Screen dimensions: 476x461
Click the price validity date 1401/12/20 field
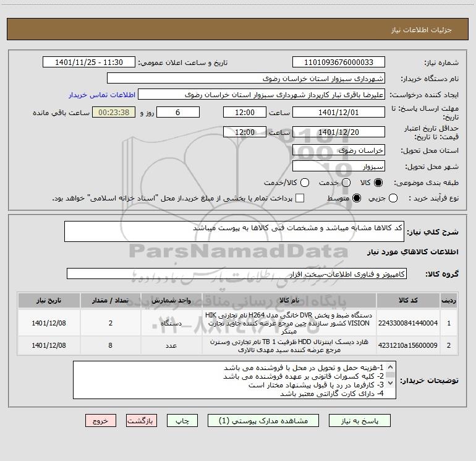point(339,132)
